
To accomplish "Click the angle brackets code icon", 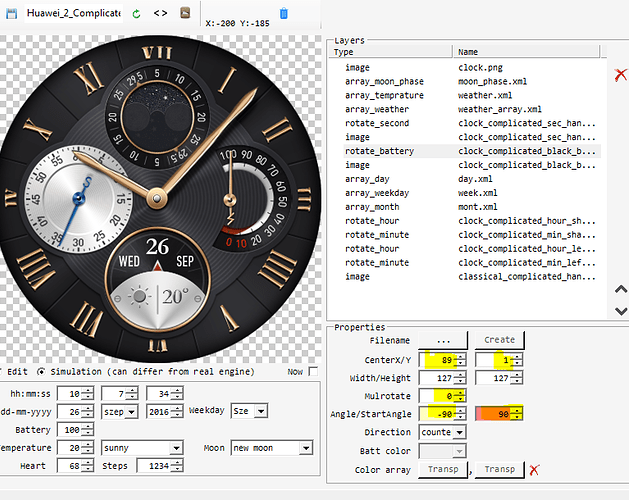I will [x=160, y=13].
